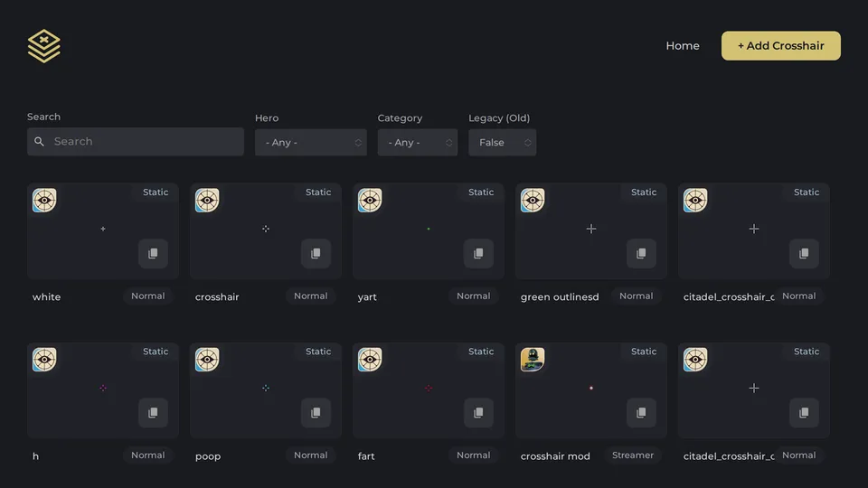
Task: Click the Normal tag on 'green outlinesd'
Action: (x=636, y=296)
